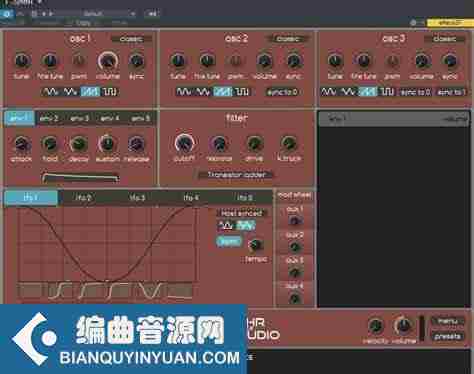Select the sine waveform for osc 1
The height and width of the screenshot is (374, 474).
(x=51, y=92)
